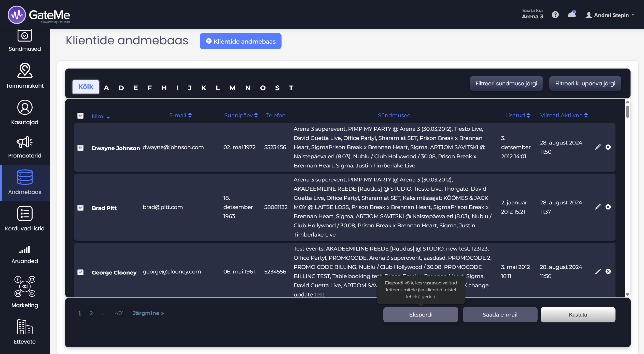This screenshot has width=644, height=354.
Task: Click the help question mark icon
Action: (555, 15)
